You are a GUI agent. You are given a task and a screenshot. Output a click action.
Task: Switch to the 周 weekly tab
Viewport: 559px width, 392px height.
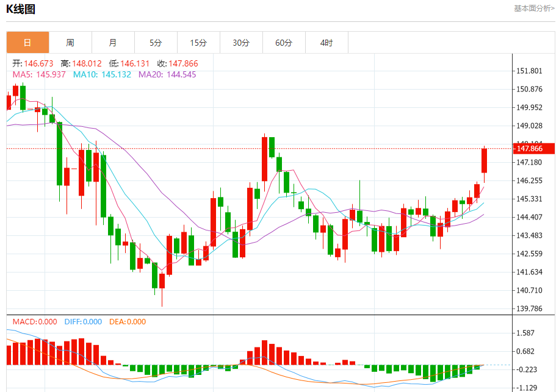(71, 43)
